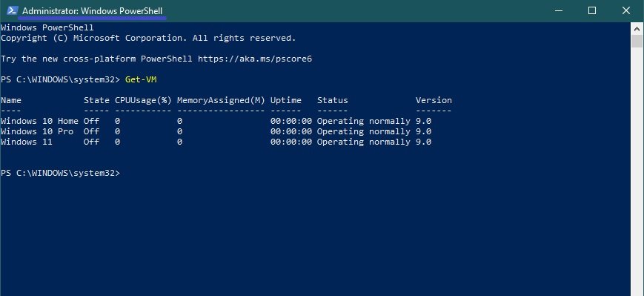Click the Windows 10 Pro VM name
This screenshot has height=296, width=644.
[37, 131]
